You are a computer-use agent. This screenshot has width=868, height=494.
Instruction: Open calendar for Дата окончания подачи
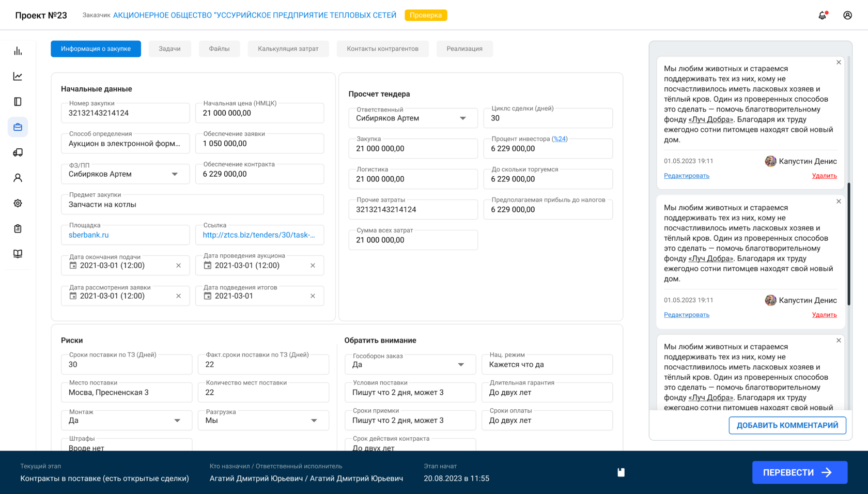(73, 266)
